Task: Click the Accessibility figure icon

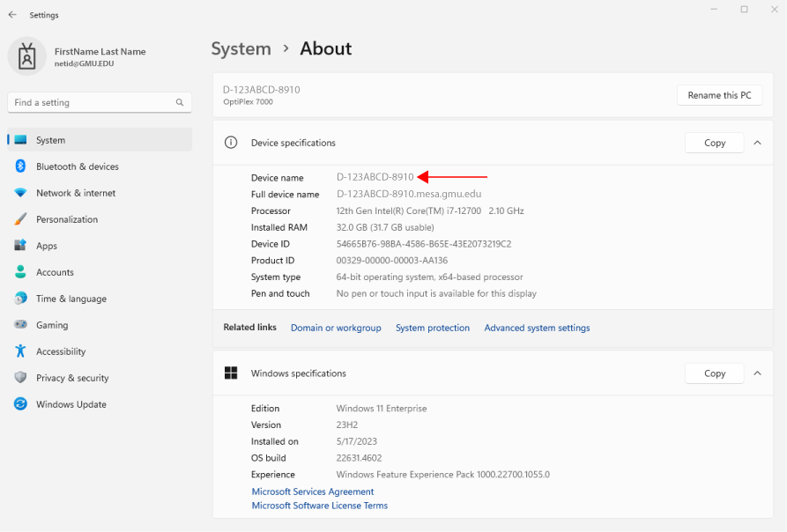Action: [20, 351]
